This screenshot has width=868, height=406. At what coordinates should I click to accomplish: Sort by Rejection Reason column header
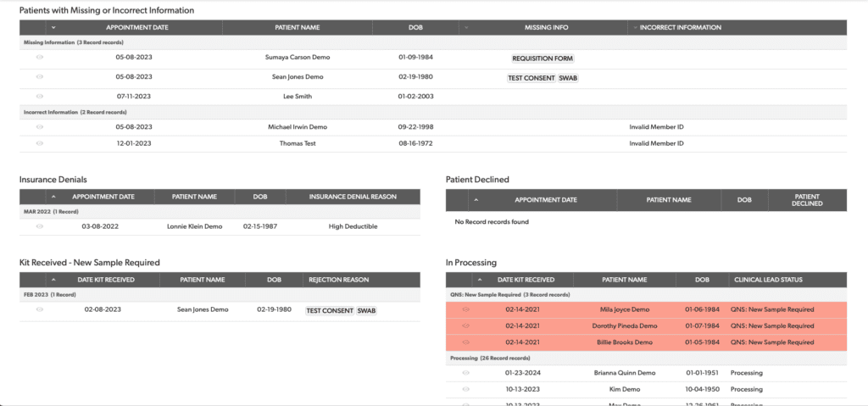pos(340,280)
